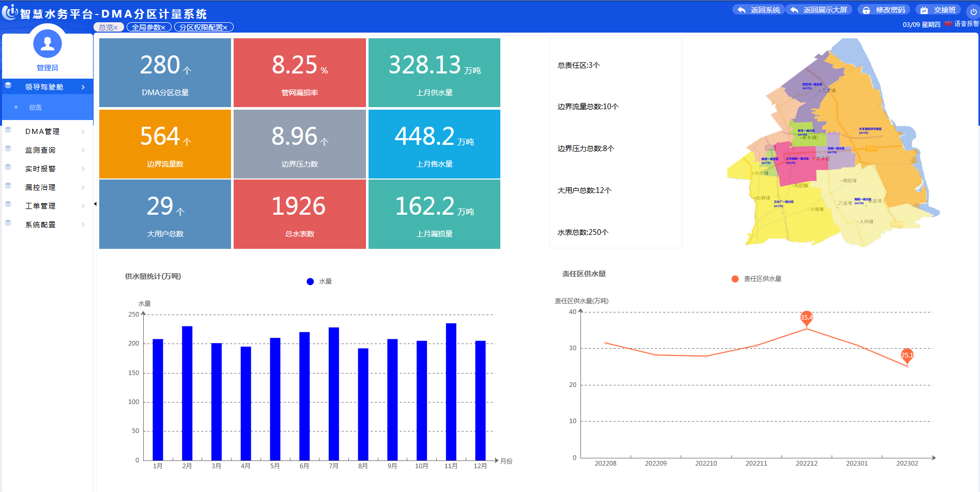Toggle the 语音报警 voice alarm speaker
The width and height of the screenshot is (980, 492).
click(x=948, y=24)
